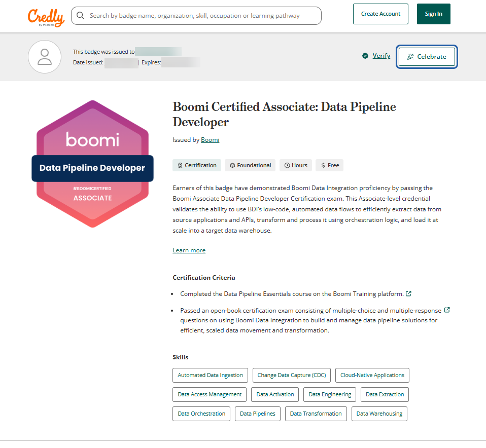
Task: Select the Data Warehousing skill tag
Action: tap(379, 414)
